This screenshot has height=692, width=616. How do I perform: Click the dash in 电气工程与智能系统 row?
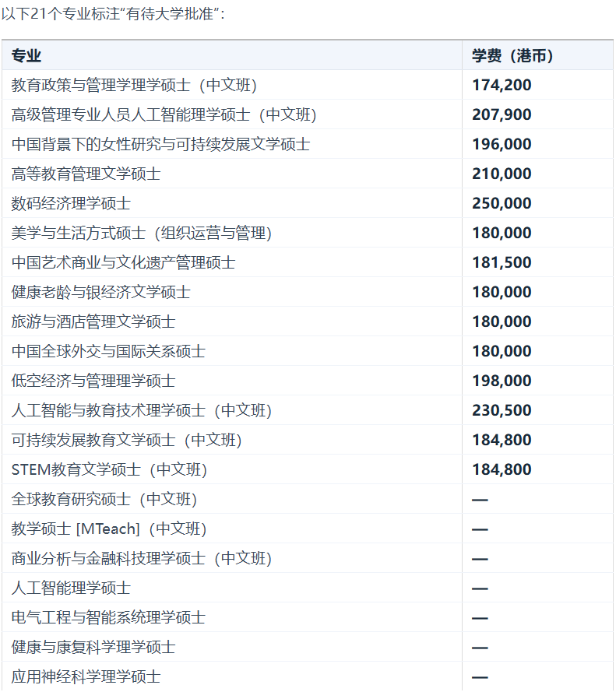(480, 618)
